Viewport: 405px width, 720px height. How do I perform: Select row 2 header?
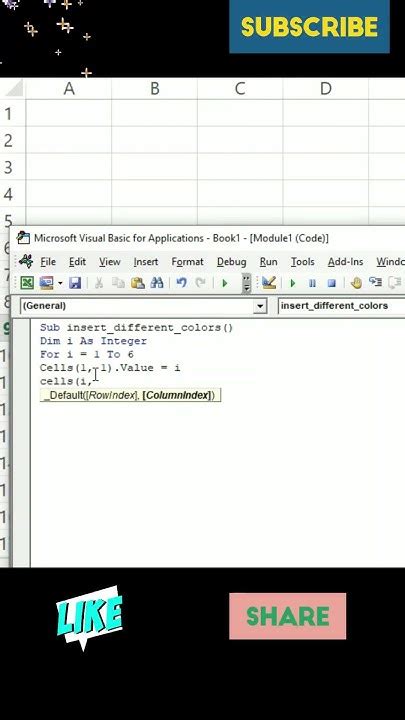pos(12,140)
